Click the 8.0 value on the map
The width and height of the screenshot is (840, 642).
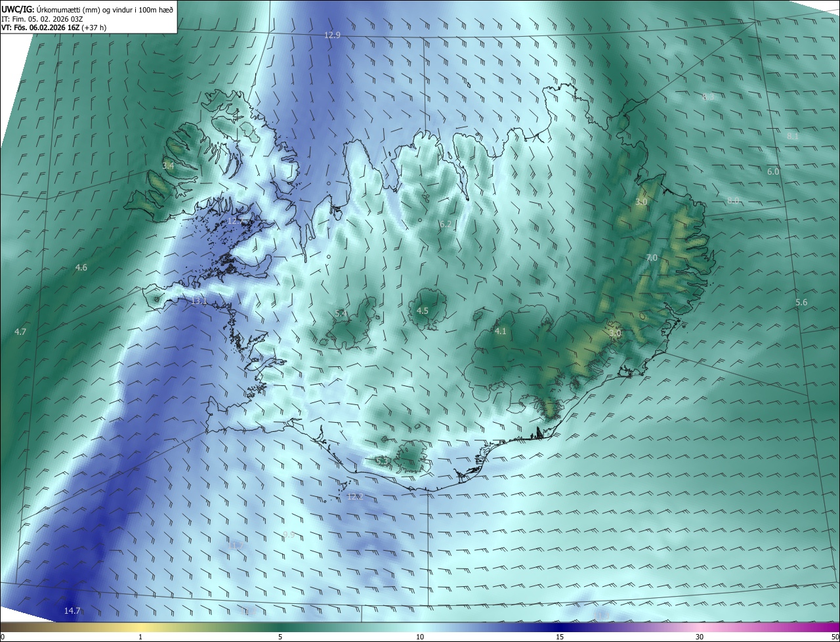[x=733, y=200]
